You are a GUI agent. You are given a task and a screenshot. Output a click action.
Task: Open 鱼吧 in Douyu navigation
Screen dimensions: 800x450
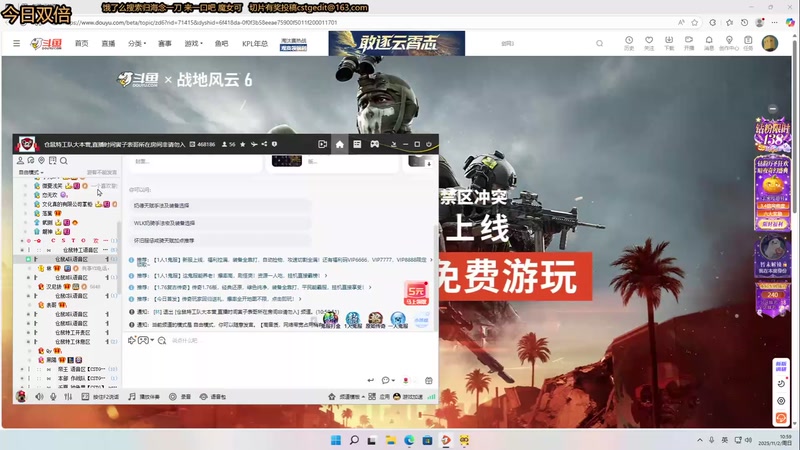click(221, 43)
